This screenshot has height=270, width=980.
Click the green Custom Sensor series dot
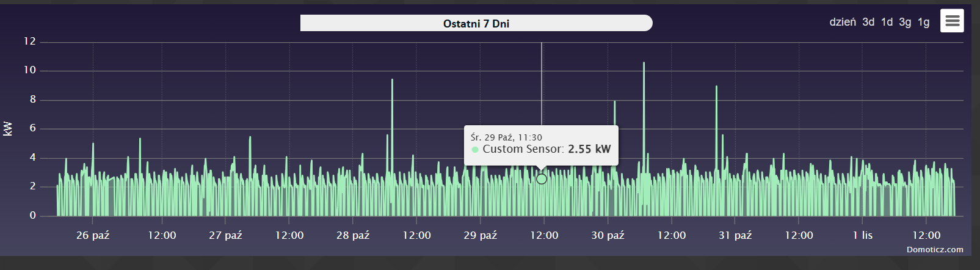point(475,150)
